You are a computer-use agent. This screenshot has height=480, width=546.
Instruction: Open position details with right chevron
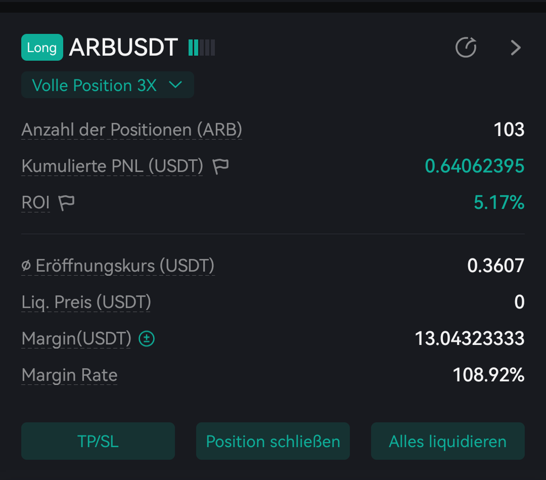pos(516,48)
